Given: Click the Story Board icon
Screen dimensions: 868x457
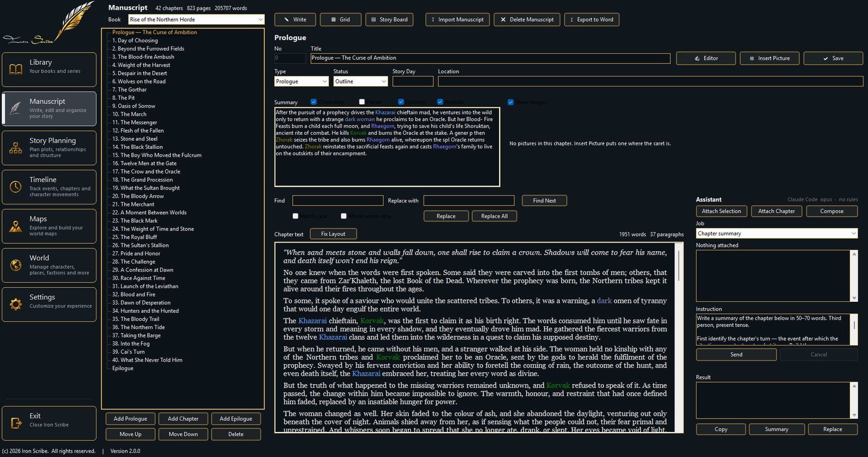Looking at the screenshot, I should [373, 20].
